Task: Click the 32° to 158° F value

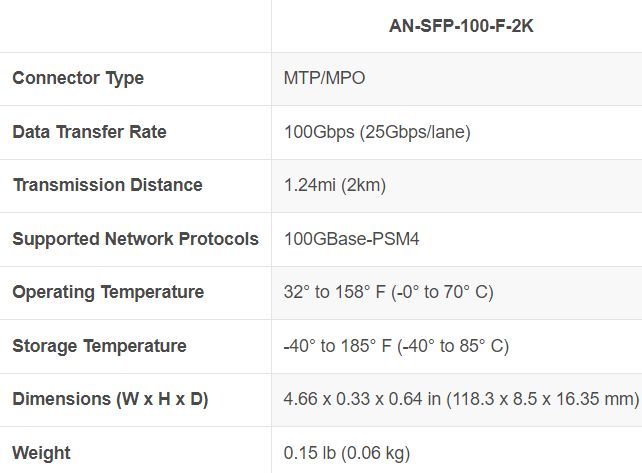Action: pyautogui.click(x=335, y=292)
